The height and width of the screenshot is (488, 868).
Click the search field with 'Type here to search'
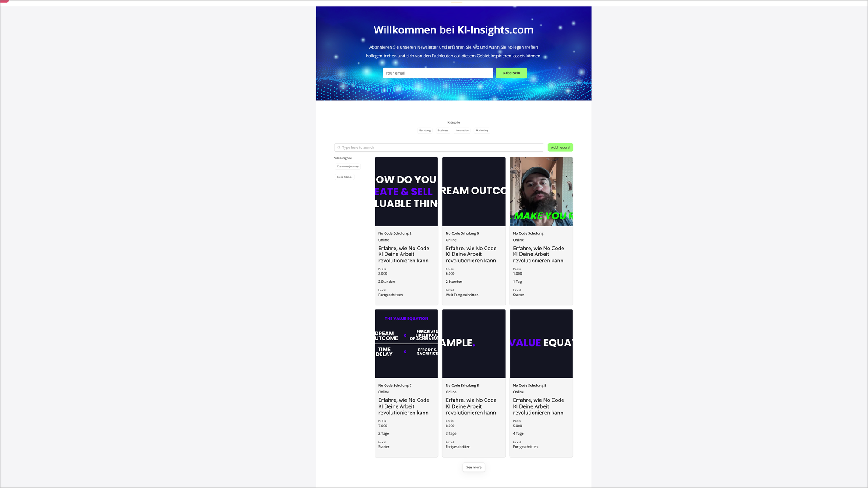coord(439,147)
